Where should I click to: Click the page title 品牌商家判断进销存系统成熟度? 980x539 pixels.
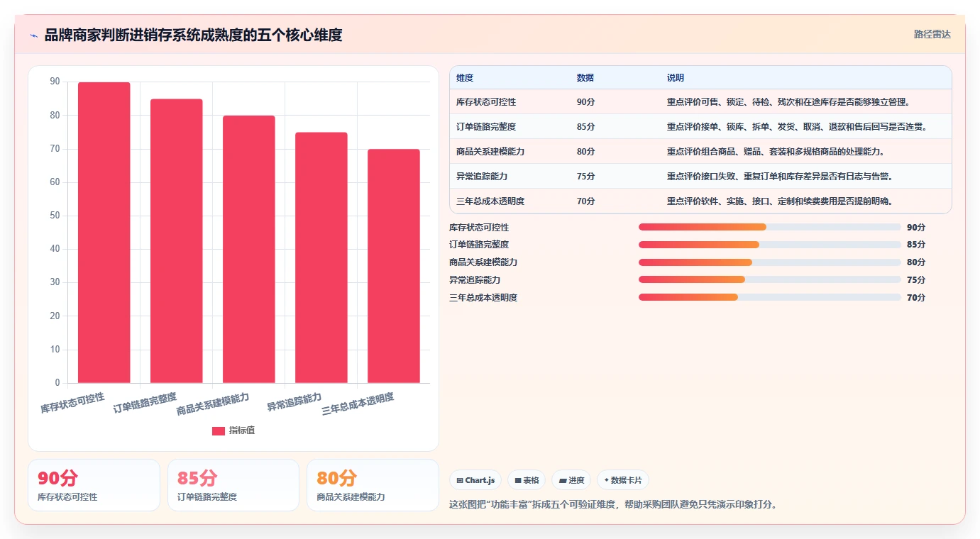193,35
